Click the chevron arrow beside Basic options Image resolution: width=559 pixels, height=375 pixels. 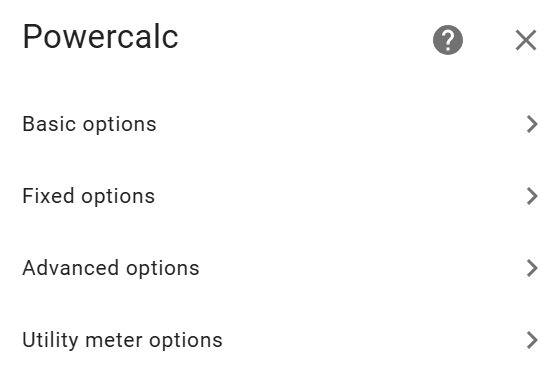click(532, 124)
